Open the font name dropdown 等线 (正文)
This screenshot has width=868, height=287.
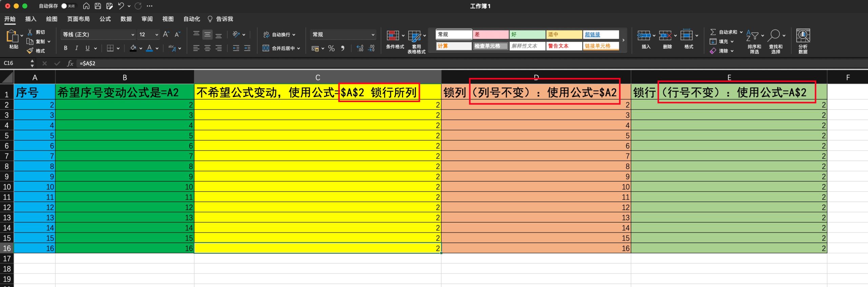[x=98, y=35]
